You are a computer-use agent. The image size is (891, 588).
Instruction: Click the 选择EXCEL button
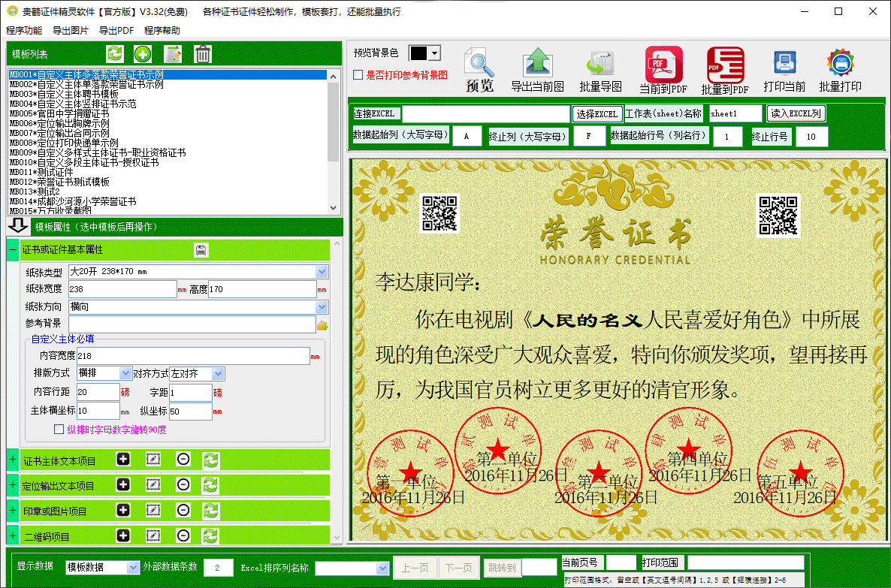point(597,114)
